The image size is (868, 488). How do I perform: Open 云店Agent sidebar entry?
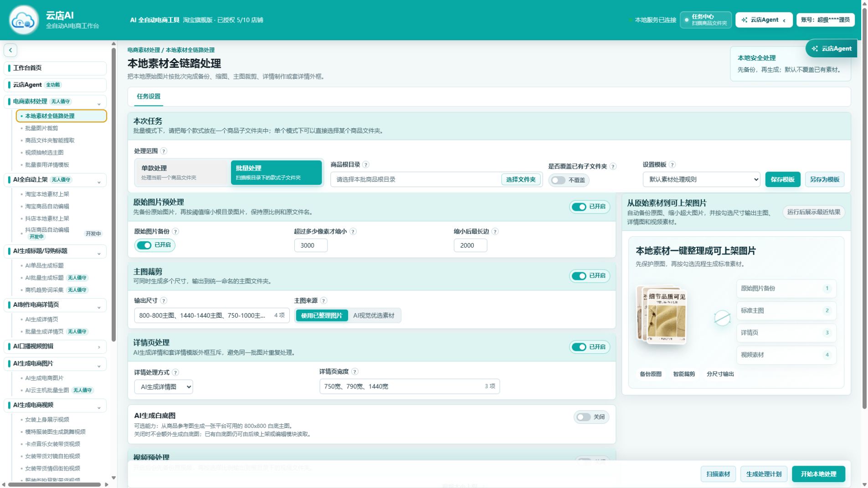[55, 85]
